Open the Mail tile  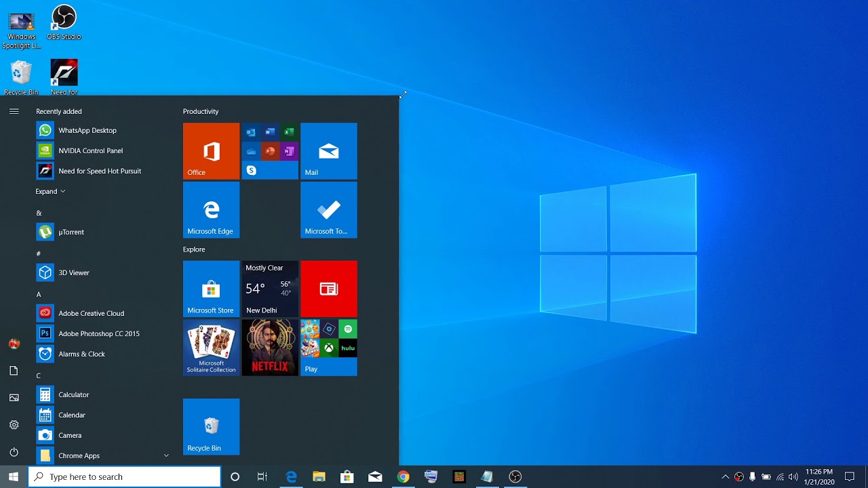point(329,151)
